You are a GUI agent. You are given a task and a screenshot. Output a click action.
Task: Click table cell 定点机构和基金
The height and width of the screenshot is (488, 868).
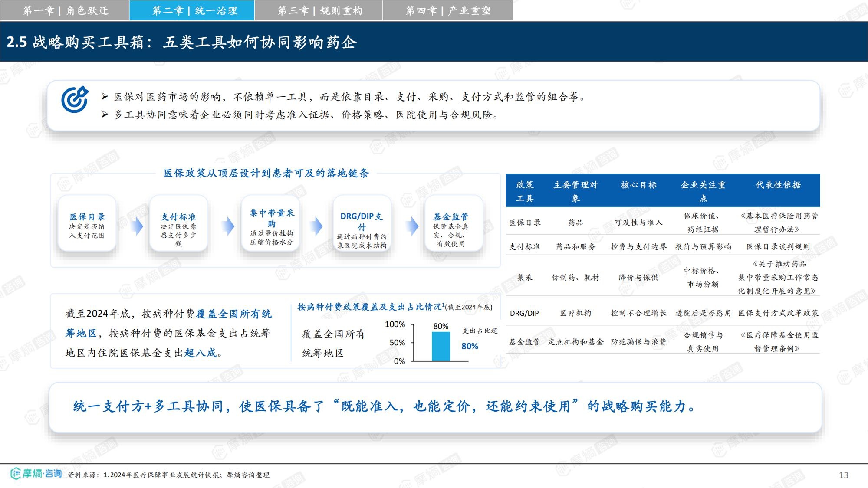pos(575,342)
